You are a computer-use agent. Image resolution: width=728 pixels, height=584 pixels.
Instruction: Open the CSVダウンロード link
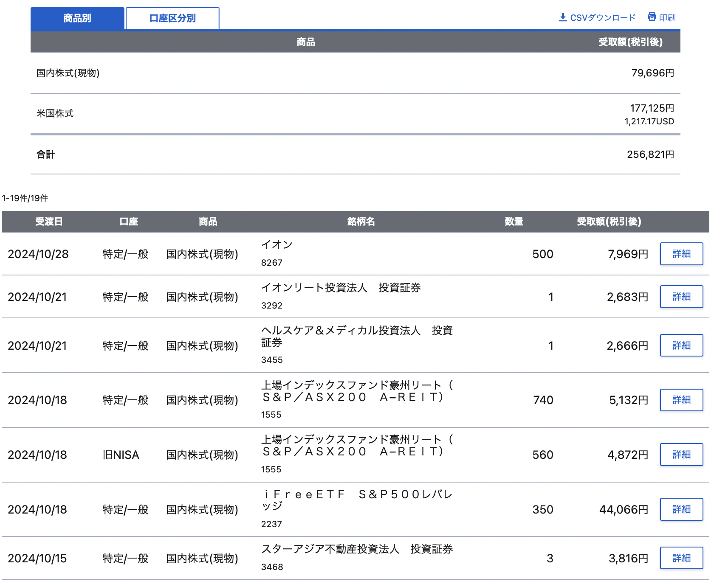(x=597, y=17)
